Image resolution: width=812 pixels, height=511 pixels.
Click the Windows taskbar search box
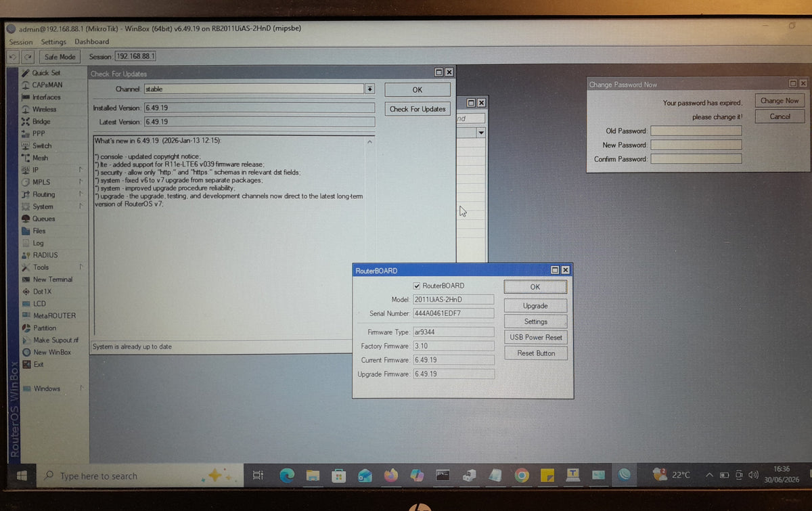[x=140, y=476]
